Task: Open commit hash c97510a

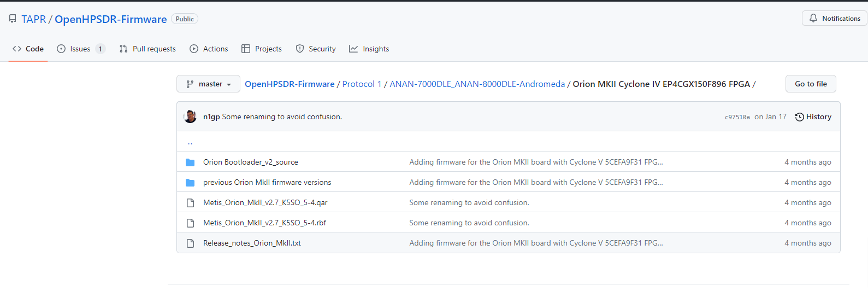Action: click(737, 117)
